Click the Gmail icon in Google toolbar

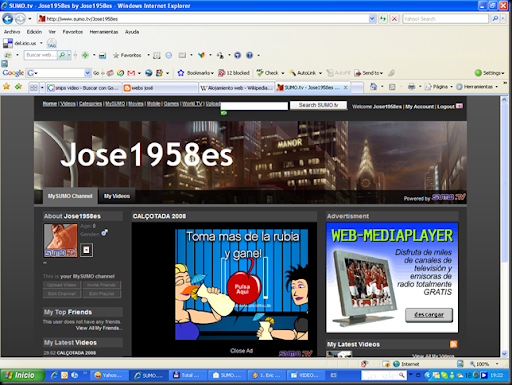[x=131, y=73]
